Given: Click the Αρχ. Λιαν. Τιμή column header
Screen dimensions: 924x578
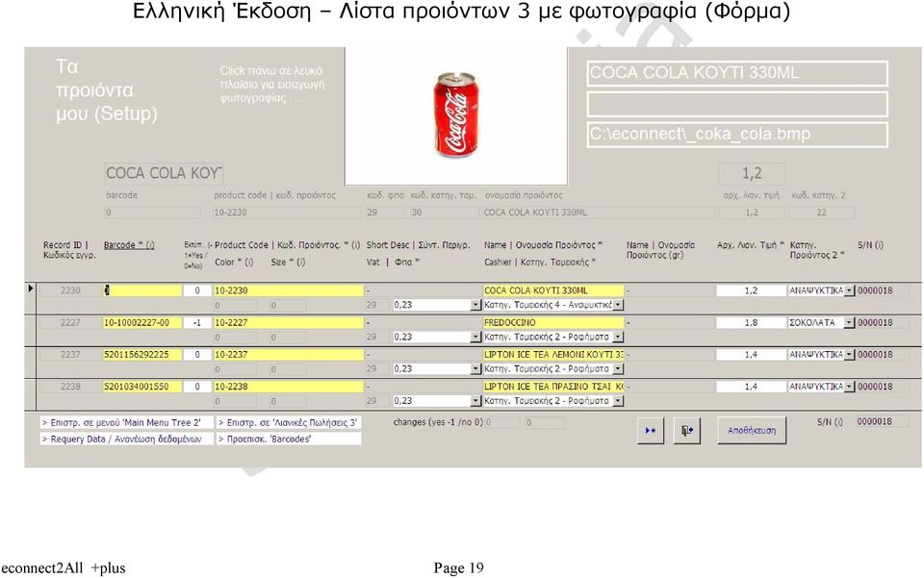Looking at the screenshot, I should 751,245.
